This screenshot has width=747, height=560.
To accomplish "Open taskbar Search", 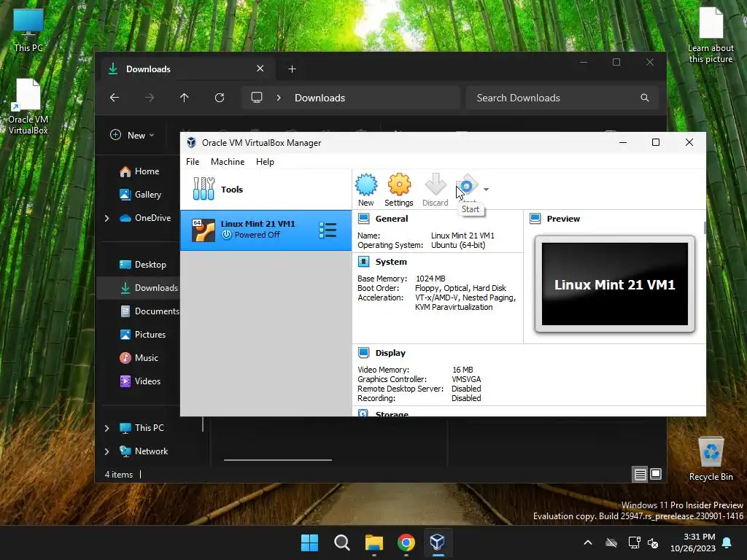I will 341,542.
